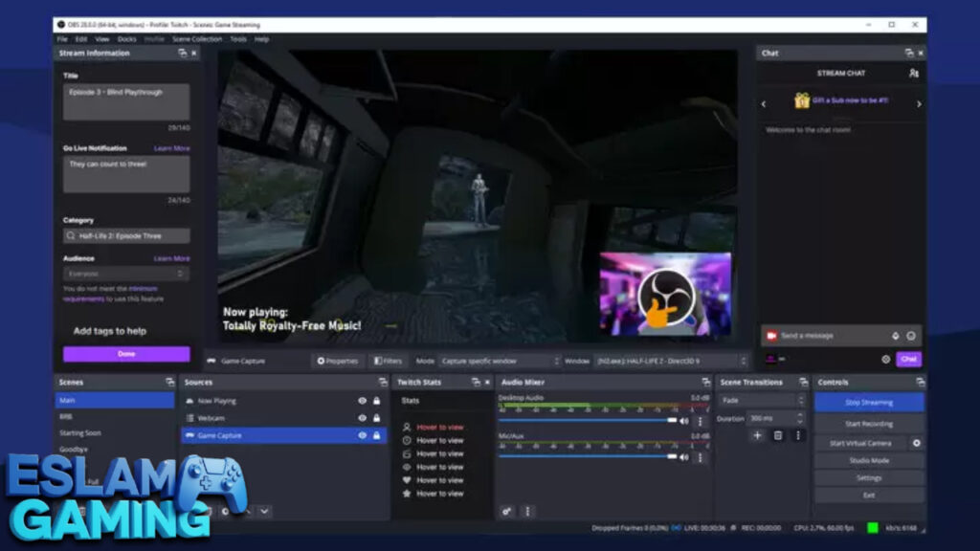This screenshot has width=980, height=551.
Task: Open scene transition properties menu
Action: point(798,435)
